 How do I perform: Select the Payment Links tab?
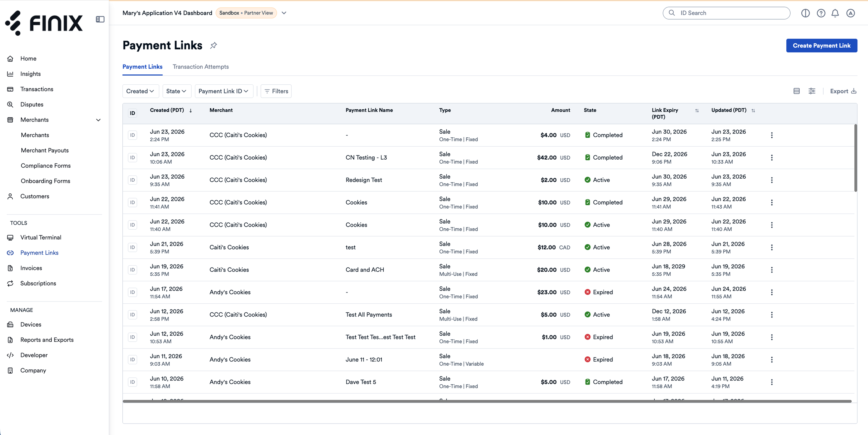pyautogui.click(x=142, y=67)
